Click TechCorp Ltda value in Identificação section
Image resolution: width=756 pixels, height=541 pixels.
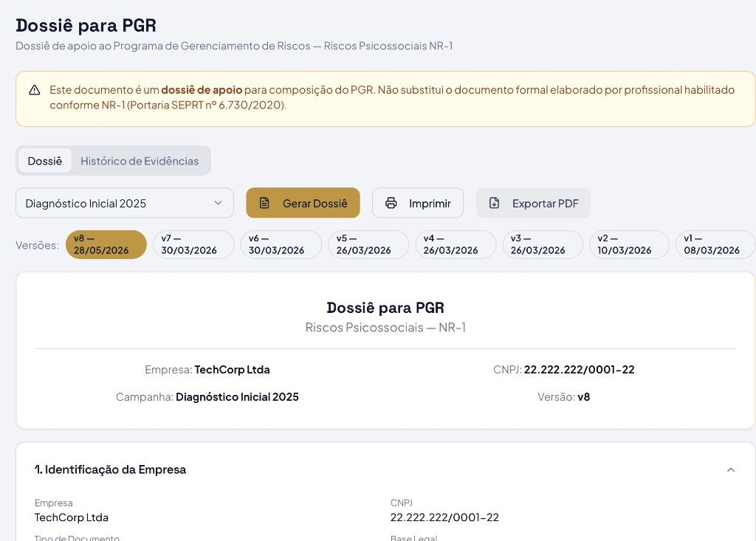click(72, 517)
